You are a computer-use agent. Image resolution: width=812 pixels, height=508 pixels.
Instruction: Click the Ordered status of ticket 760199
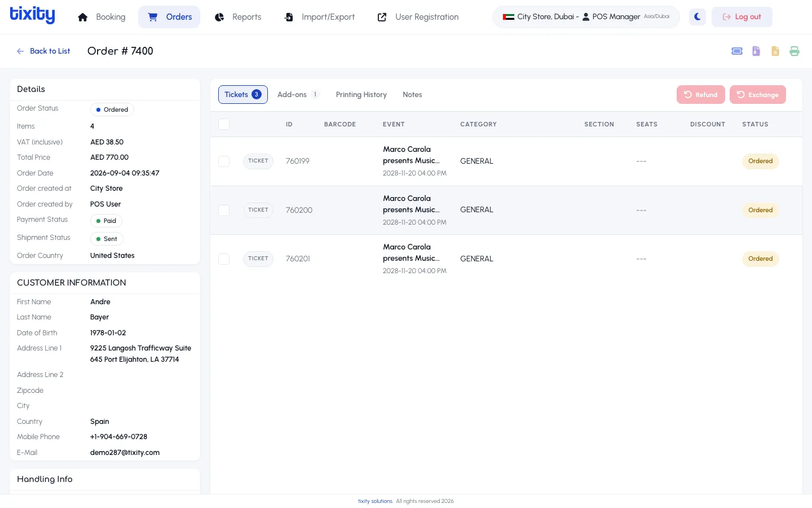761,161
